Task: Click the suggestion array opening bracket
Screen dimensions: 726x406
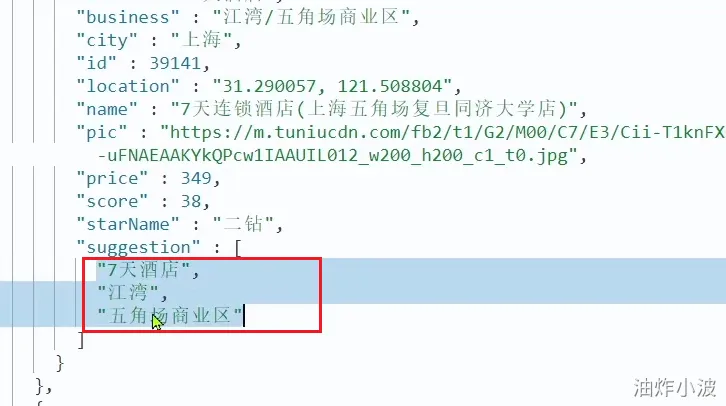Action: (x=238, y=248)
